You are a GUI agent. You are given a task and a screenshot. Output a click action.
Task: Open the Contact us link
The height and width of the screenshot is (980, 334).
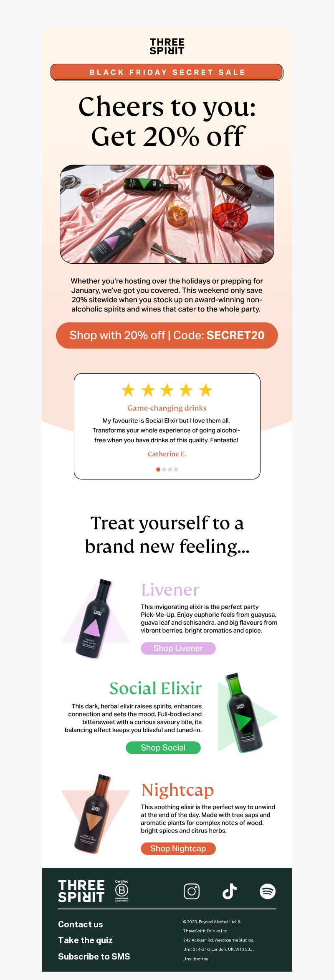pyautogui.click(x=81, y=924)
